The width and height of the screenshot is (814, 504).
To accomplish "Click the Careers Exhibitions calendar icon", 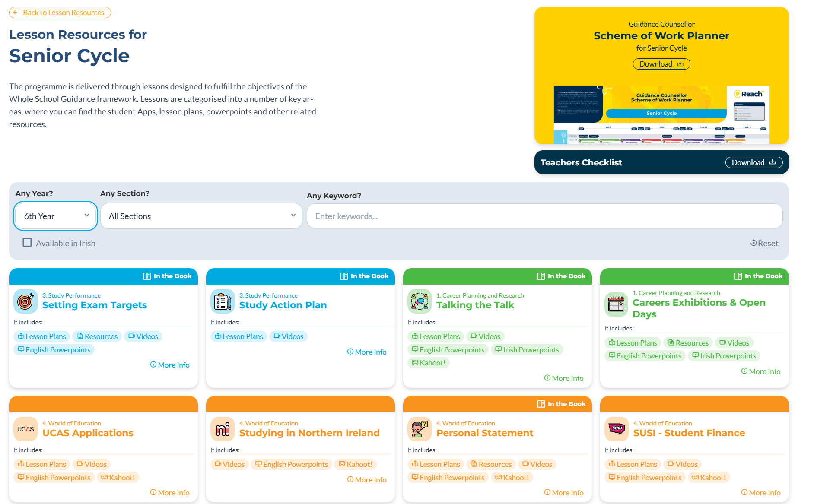I will click(616, 304).
